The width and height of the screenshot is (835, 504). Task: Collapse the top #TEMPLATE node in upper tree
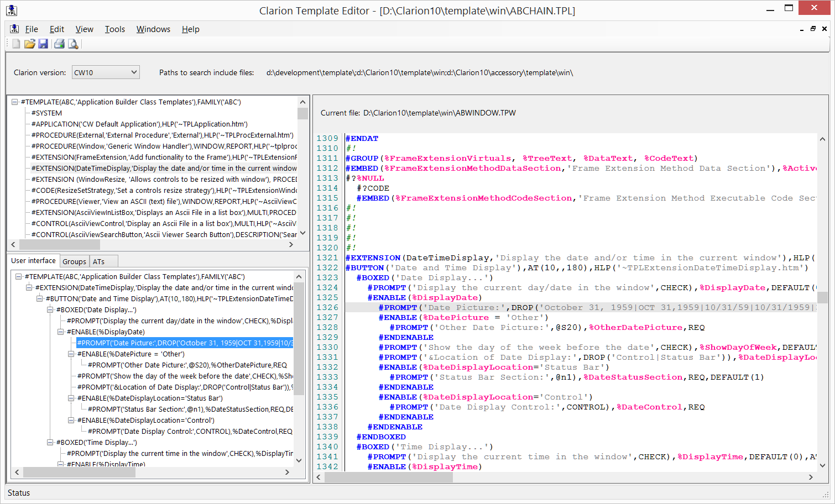pos(15,102)
